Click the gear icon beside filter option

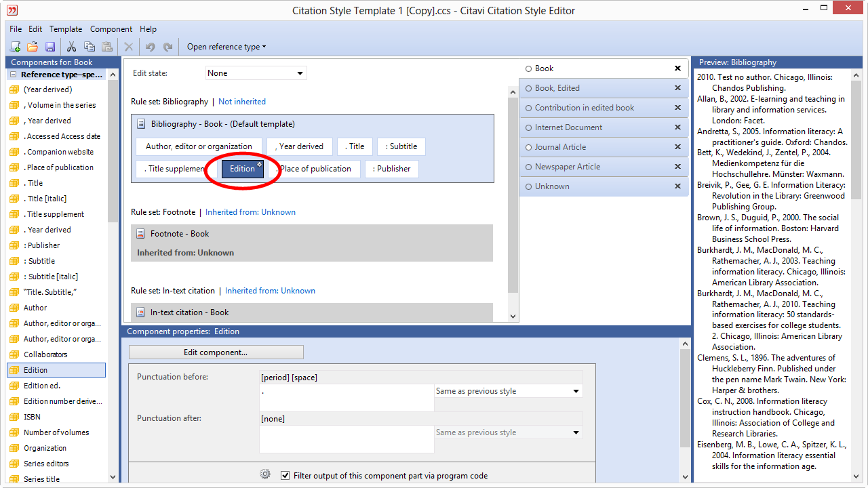pos(265,474)
